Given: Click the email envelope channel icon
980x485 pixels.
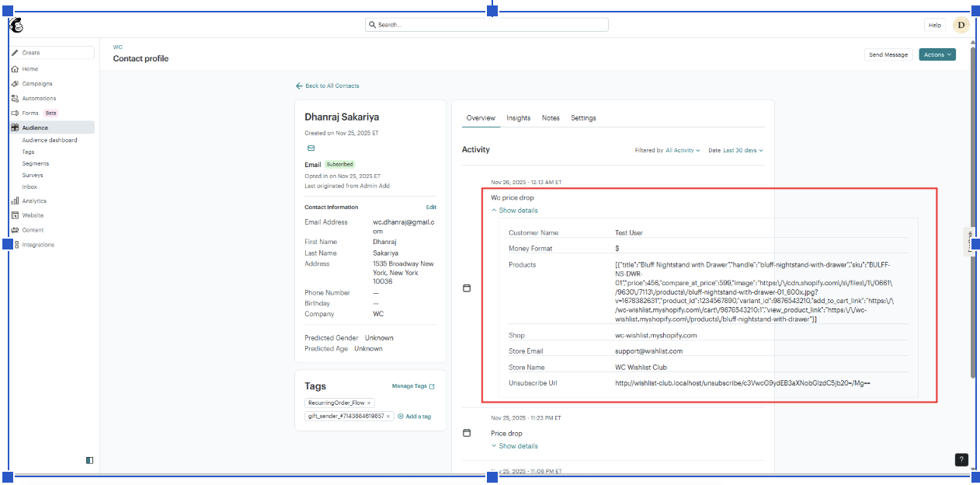Looking at the screenshot, I should (311, 148).
